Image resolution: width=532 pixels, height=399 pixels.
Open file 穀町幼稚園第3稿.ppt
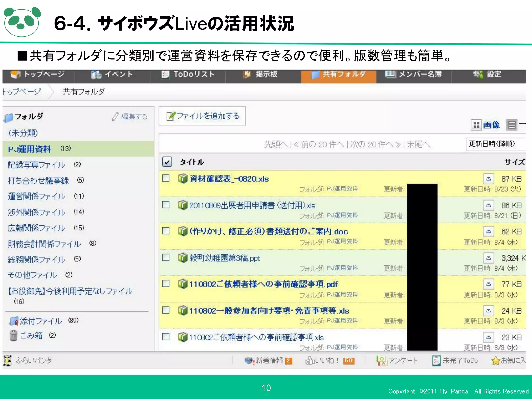224,258
